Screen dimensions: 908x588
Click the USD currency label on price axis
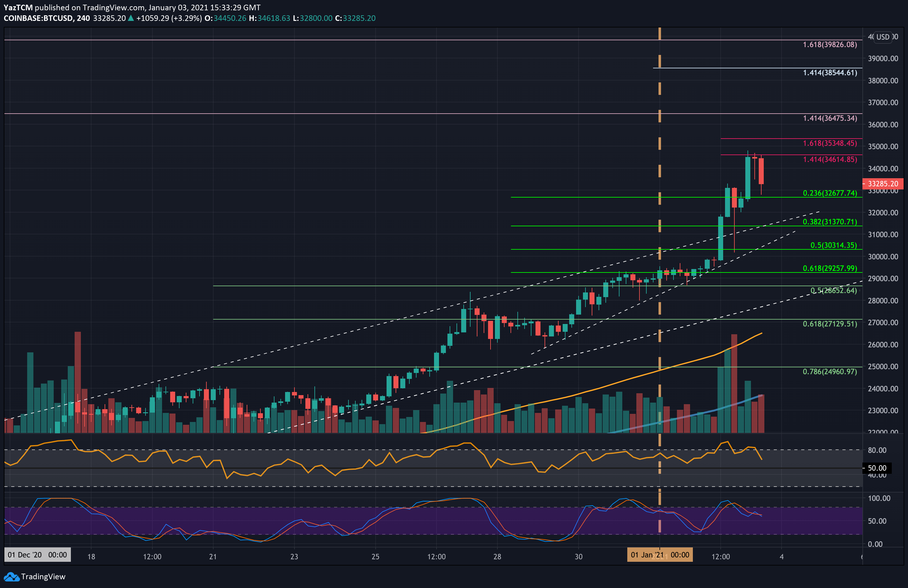883,37
